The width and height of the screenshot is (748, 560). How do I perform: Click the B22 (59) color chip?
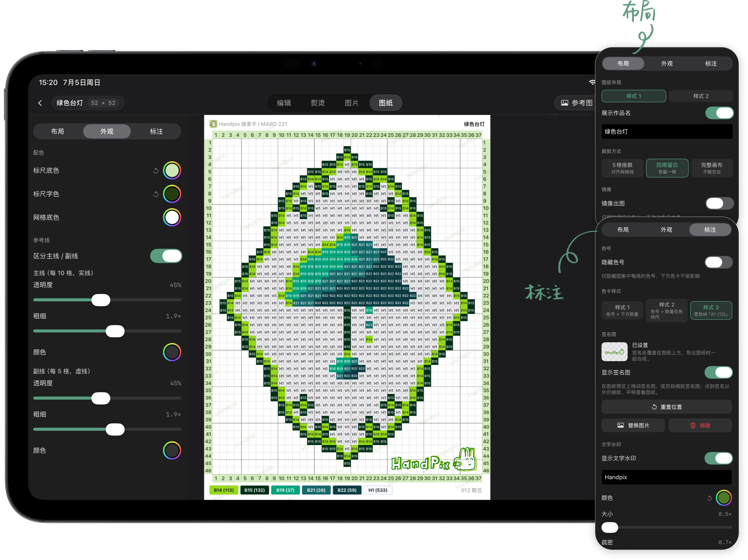(x=347, y=490)
